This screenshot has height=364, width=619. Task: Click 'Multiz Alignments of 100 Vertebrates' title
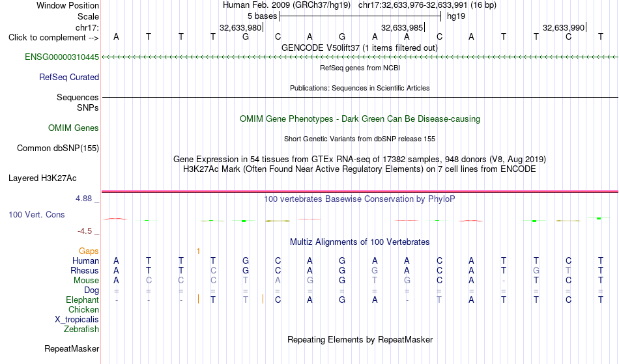tap(360, 242)
